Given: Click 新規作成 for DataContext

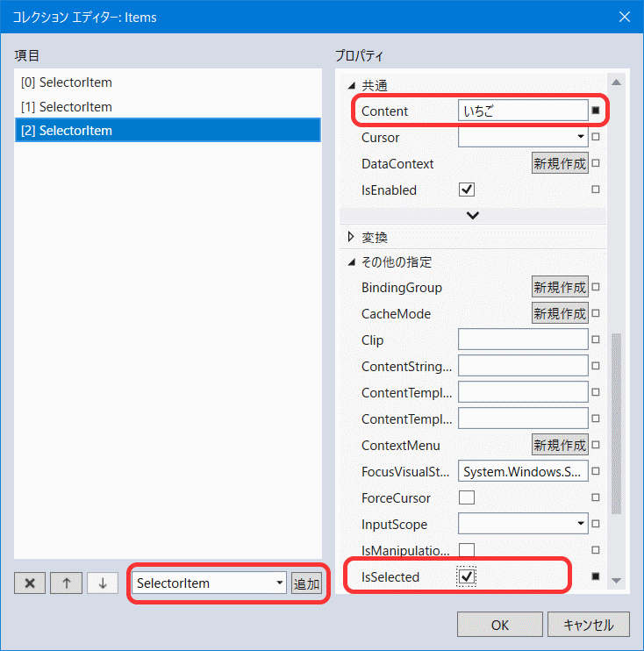Looking at the screenshot, I should pos(560,163).
